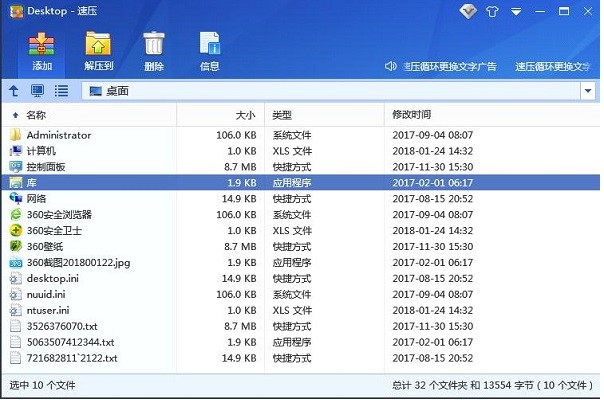Screen dimensions: 604x400
Task: Click the first 速压循环更换文字广告 ad link
Action: coord(450,67)
